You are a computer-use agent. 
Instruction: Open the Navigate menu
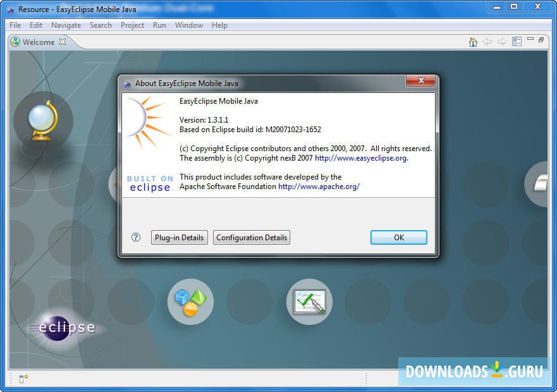tap(66, 25)
